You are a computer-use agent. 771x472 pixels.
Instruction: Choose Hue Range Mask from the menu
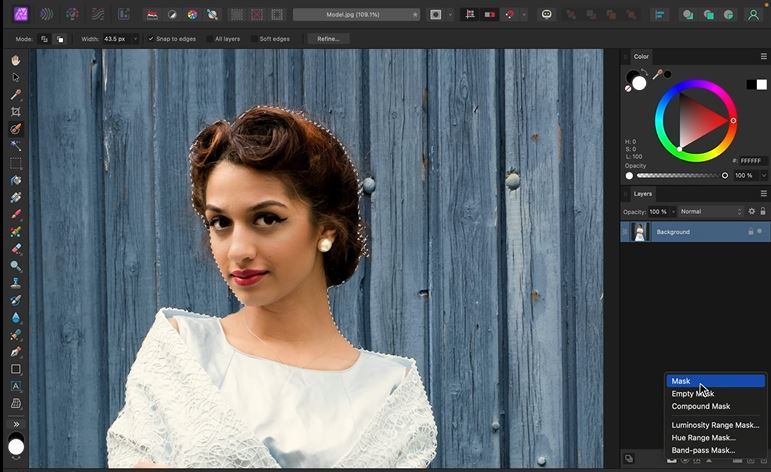(715, 438)
